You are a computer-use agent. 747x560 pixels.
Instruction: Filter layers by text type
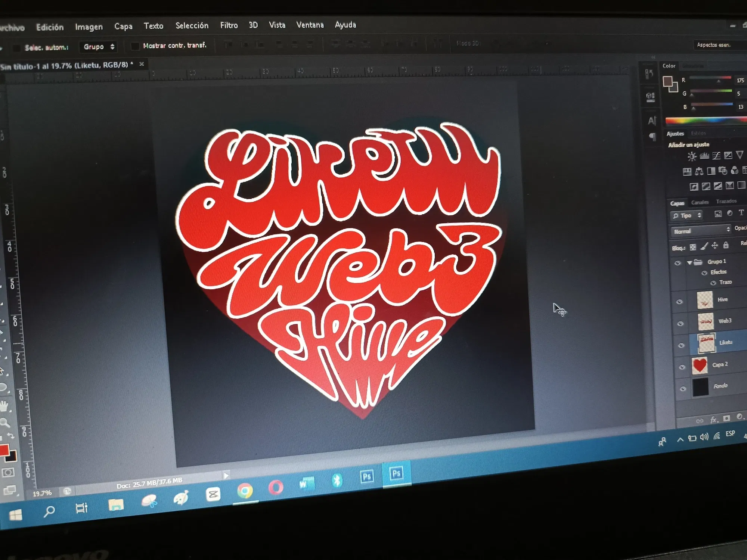click(x=741, y=212)
